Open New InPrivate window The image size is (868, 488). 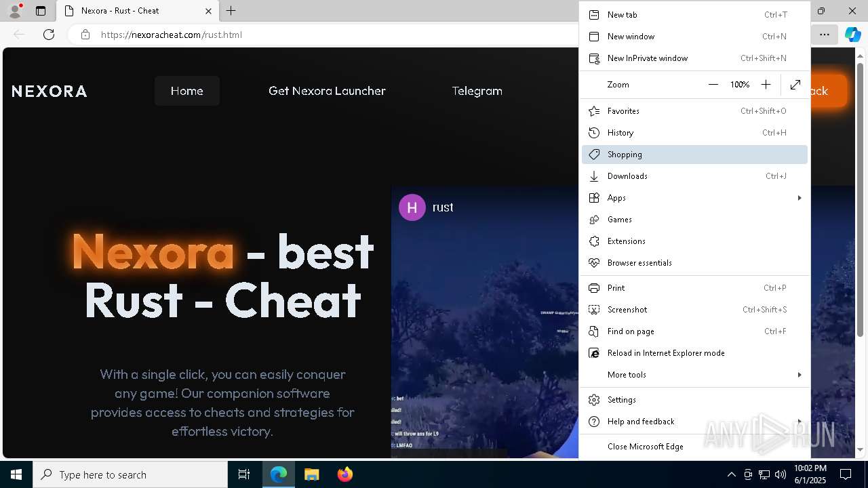[x=694, y=58]
